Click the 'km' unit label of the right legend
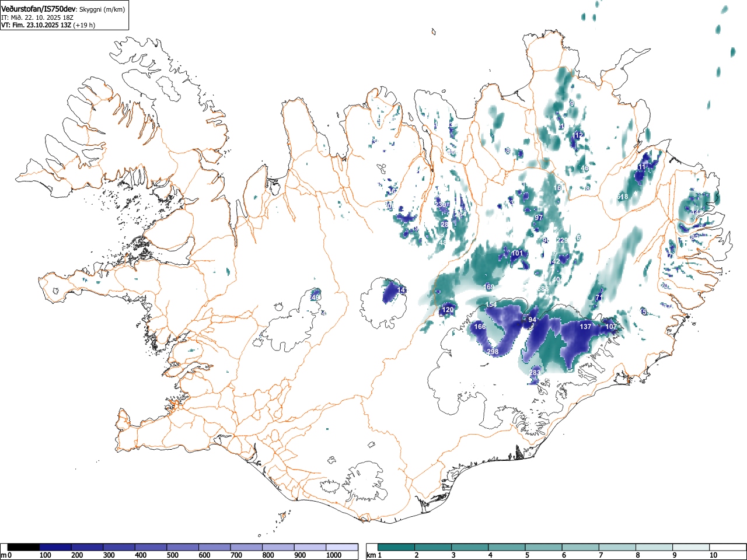This screenshot has height=560, width=747. [371, 555]
